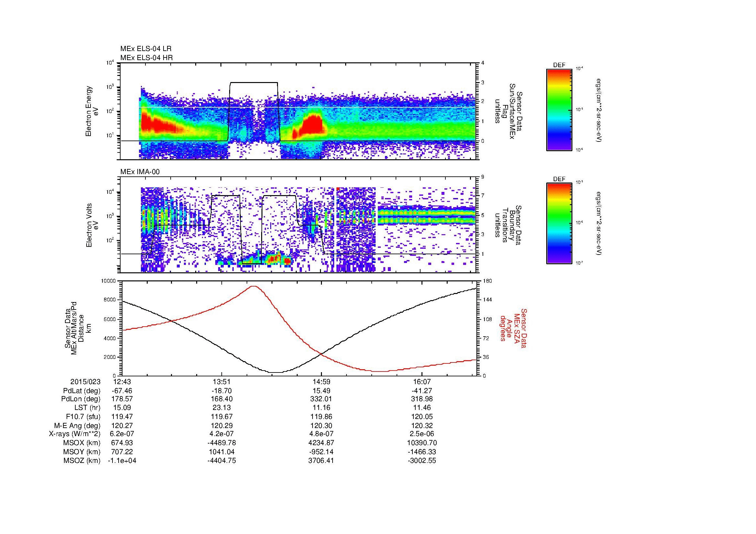The image size is (756, 534).
Task: Click the 'X-rays (W/m**2)' row label
Action: [x=75, y=434]
